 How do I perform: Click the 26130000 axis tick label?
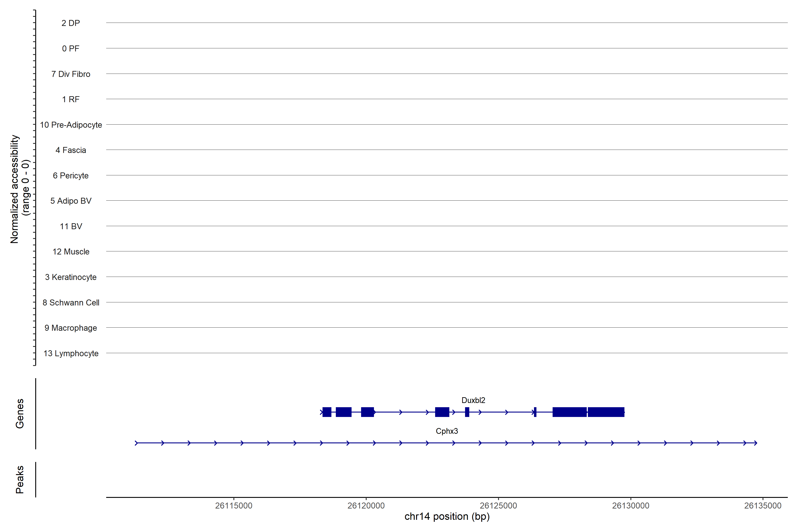click(x=630, y=506)
